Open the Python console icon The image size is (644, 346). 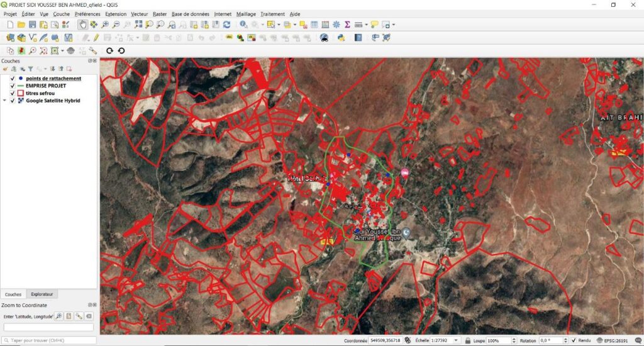click(341, 38)
